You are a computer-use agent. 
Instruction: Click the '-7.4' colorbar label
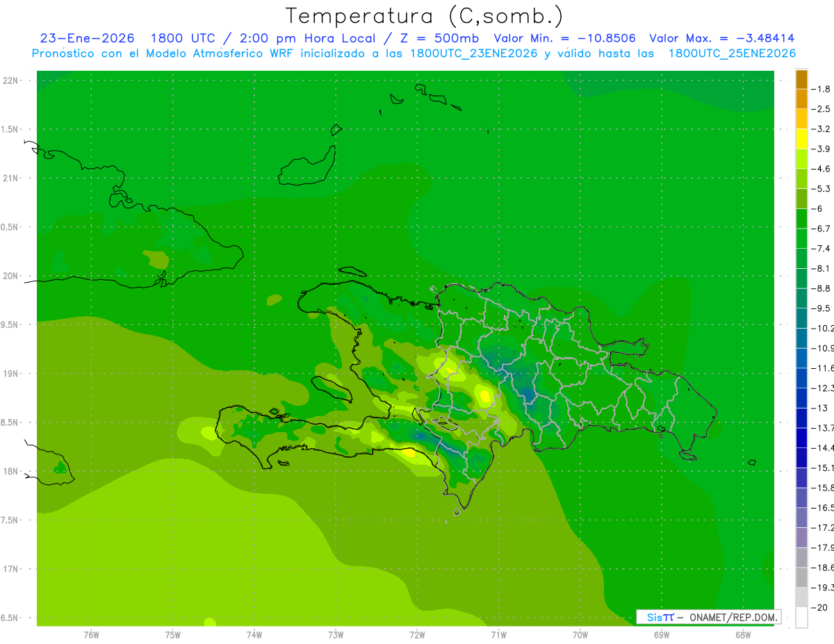(821, 249)
